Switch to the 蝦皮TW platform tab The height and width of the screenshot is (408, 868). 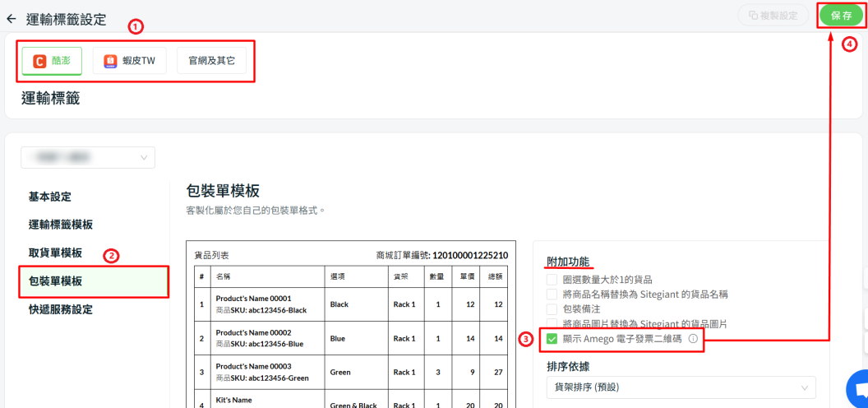point(129,61)
